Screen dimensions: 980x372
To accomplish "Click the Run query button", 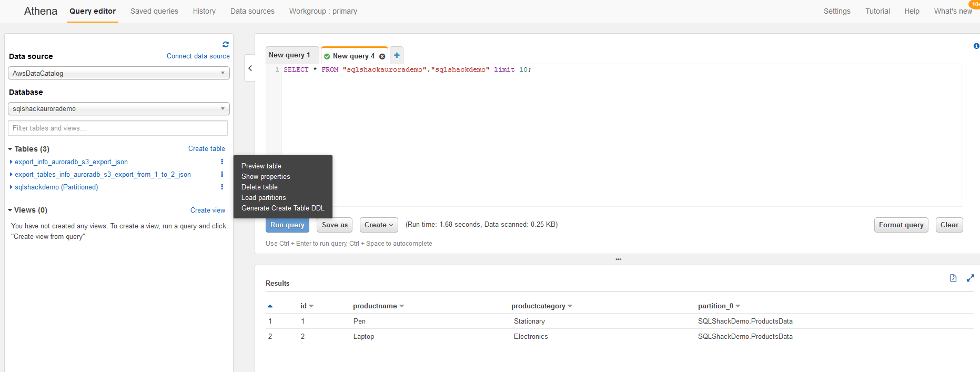I will 287,225.
